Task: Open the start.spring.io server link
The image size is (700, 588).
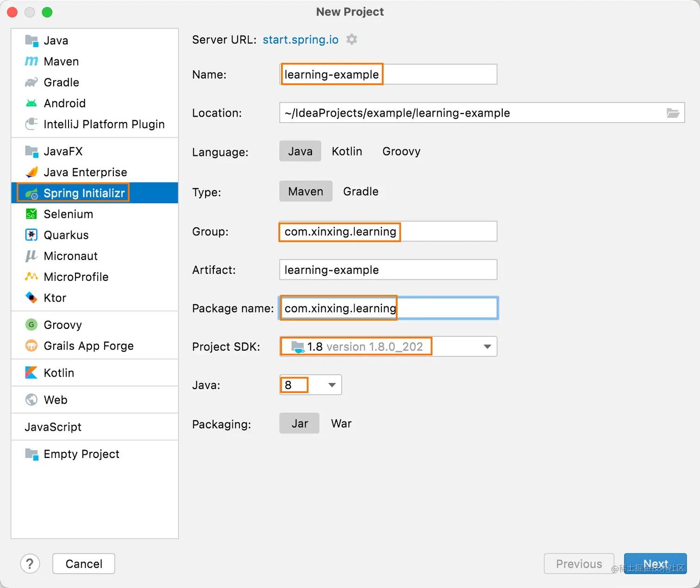Action: click(x=300, y=39)
